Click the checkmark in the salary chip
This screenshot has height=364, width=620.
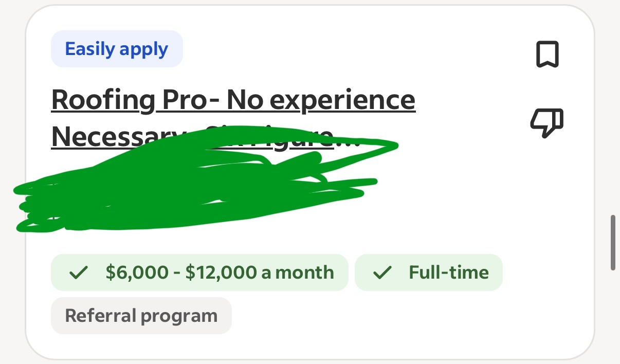point(80,272)
